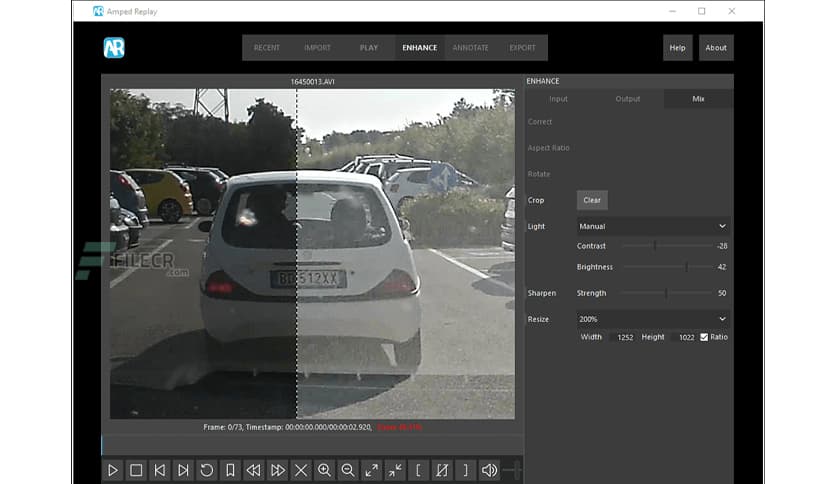Toggle the loop playback icon
Image resolution: width=836 pixels, height=484 pixels.
[207, 470]
